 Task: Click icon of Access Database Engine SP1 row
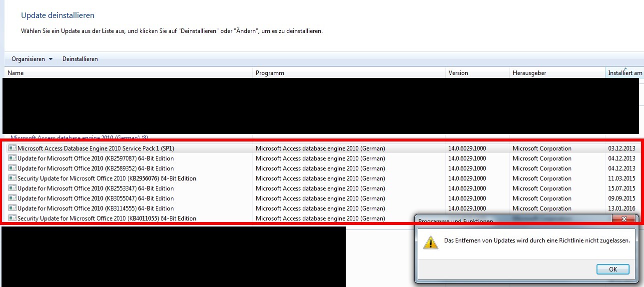click(12, 148)
